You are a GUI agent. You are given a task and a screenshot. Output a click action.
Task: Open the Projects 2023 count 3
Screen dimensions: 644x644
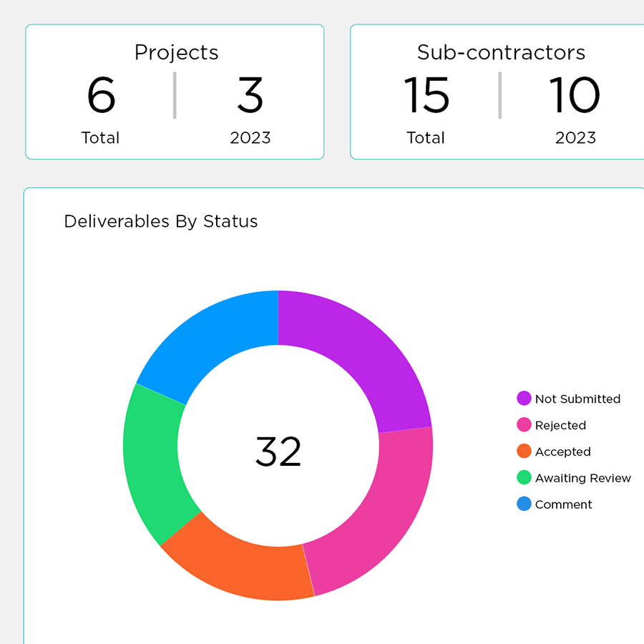click(250, 95)
